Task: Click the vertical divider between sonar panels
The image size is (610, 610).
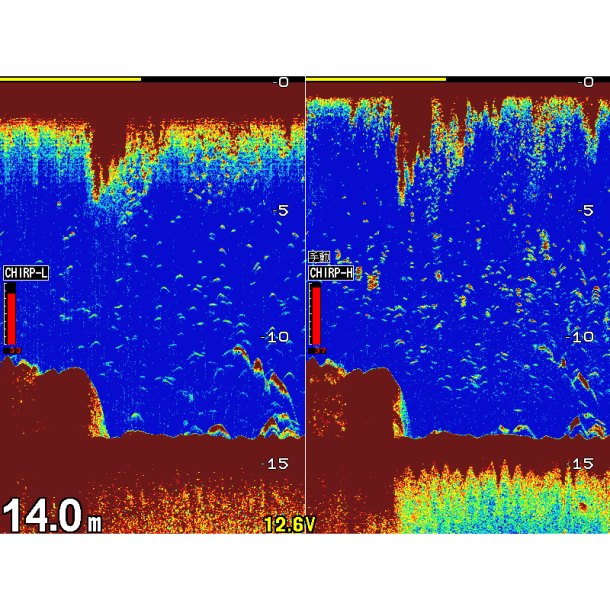Action: [305, 300]
